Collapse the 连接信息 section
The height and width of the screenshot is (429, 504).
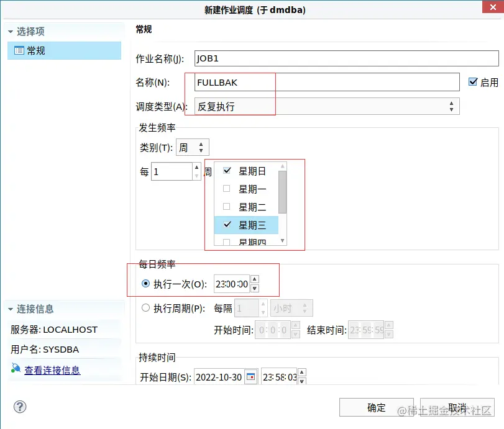[10, 309]
